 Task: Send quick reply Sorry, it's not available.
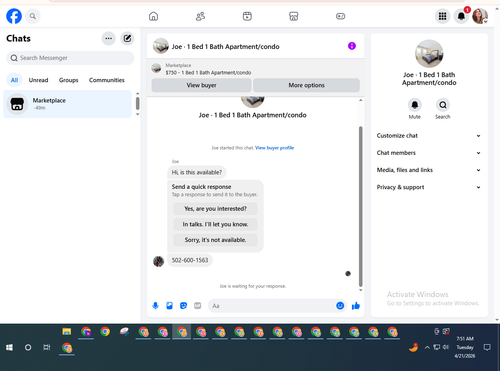(215, 240)
